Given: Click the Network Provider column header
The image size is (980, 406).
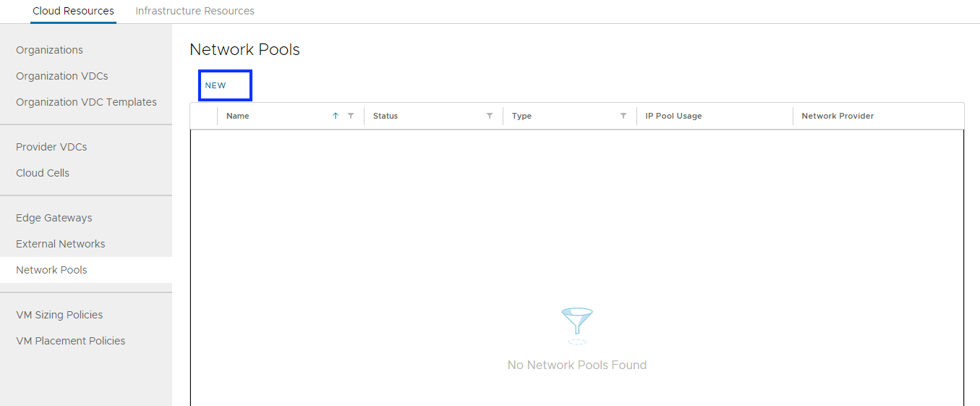Looking at the screenshot, I should pos(838,116).
